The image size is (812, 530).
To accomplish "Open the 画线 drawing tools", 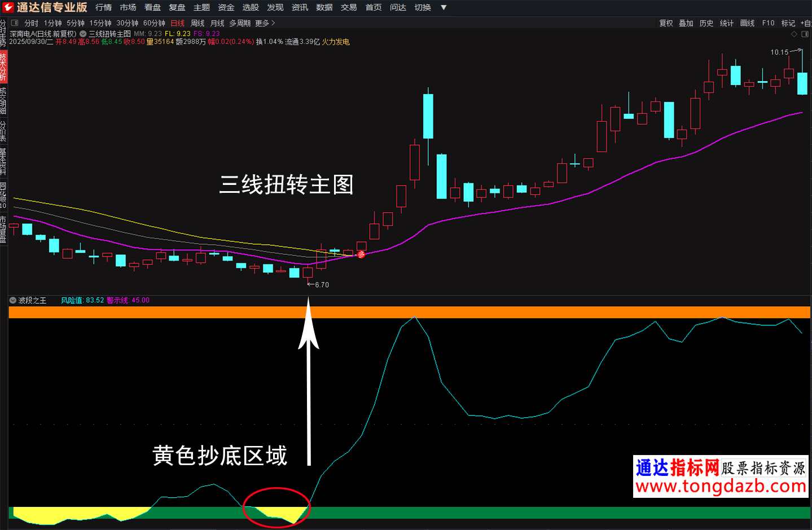I will [748, 23].
